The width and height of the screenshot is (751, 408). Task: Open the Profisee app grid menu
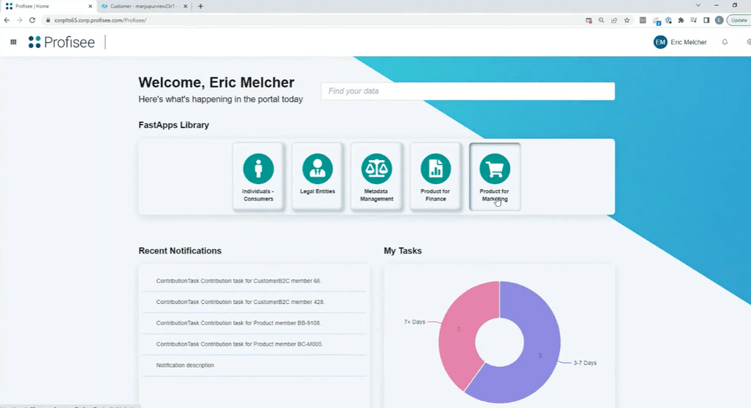13,42
